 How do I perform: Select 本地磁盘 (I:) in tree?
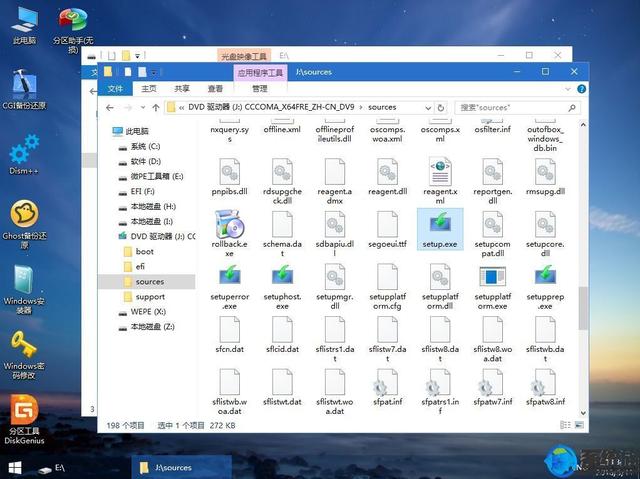pos(146,222)
